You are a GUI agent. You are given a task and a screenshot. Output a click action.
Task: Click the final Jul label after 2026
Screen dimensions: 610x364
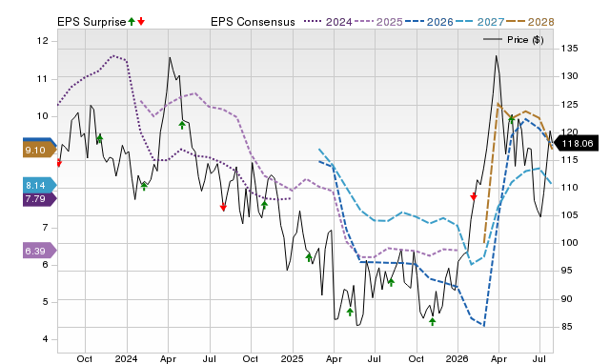point(539,358)
